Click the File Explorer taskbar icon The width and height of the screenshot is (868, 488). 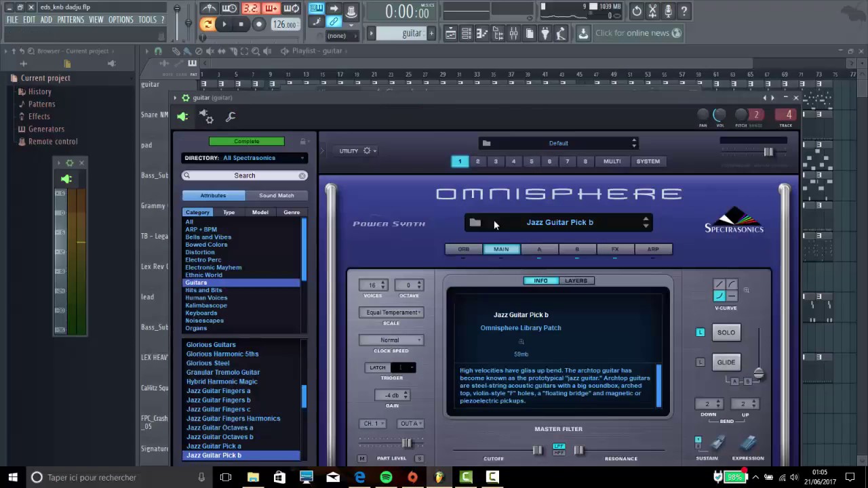(x=253, y=477)
